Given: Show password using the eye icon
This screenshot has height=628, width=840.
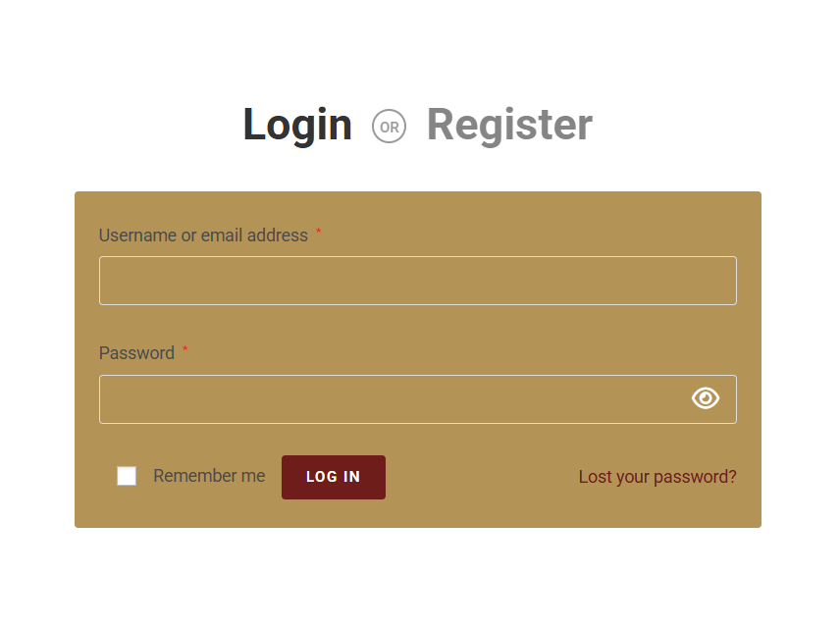Looking at the screenshot, I should click(x=705, y=398).
